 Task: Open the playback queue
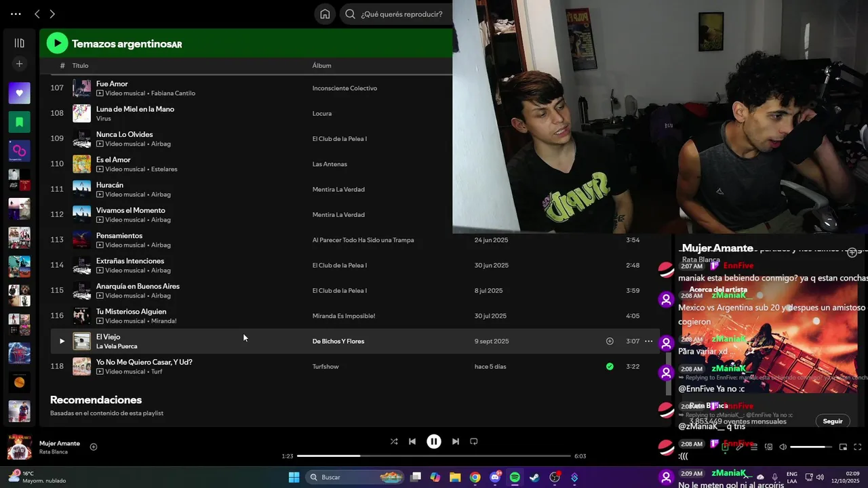[754, 447]
